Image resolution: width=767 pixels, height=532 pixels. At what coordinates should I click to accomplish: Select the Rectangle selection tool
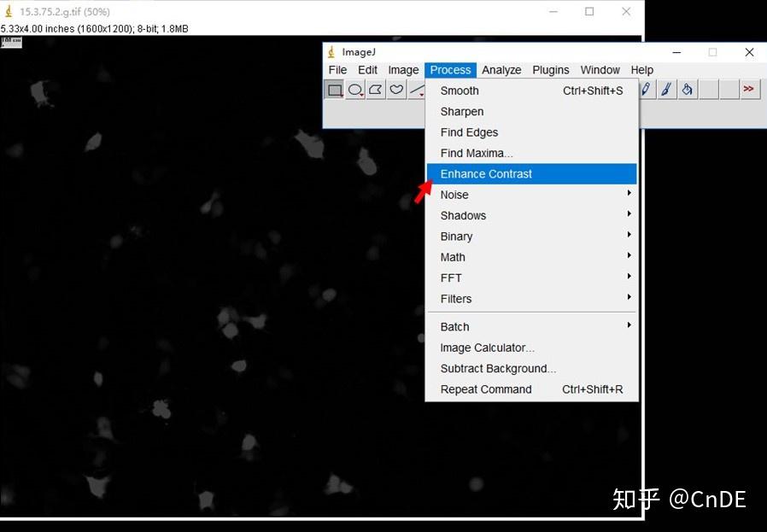(335, 89)
